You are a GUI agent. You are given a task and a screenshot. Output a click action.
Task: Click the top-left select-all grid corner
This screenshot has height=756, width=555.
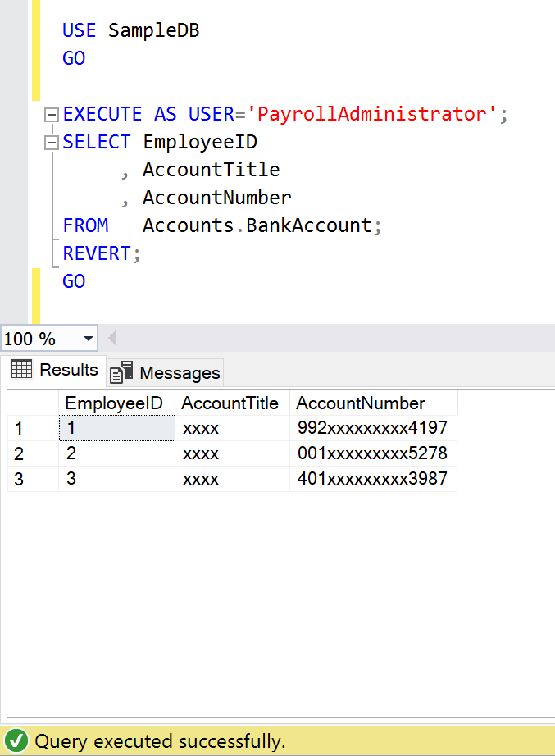32,403
